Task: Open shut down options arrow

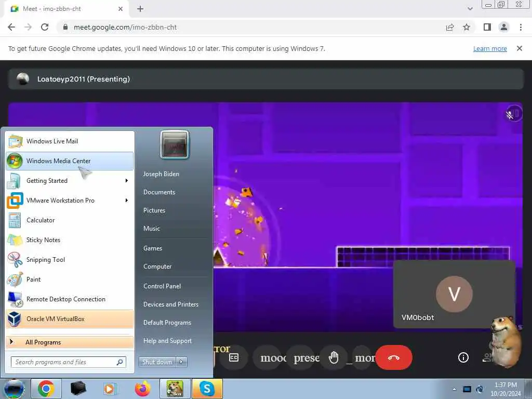Action: click(181, 362)
